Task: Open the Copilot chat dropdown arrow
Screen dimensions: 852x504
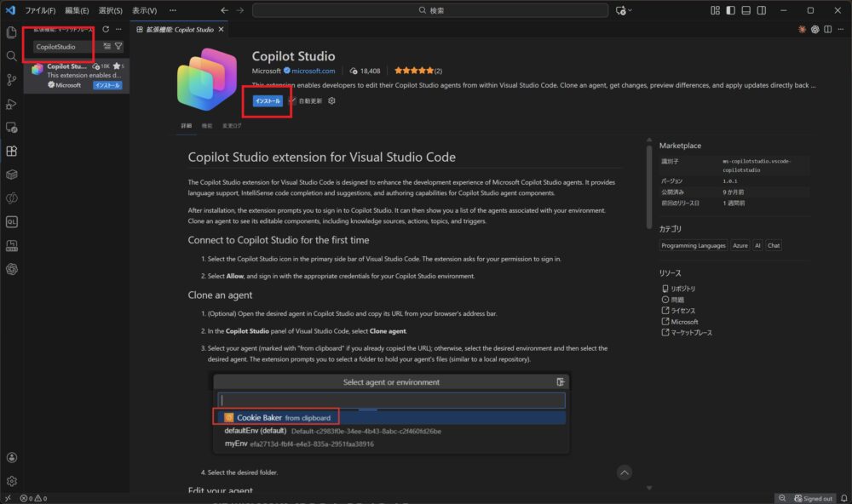Action: (631, 10)
